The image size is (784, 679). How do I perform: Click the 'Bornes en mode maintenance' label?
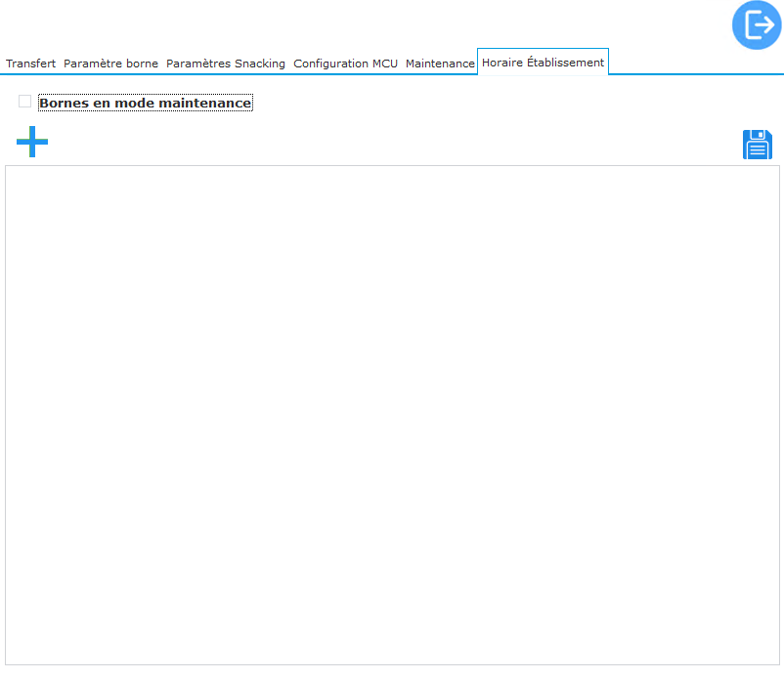click(x=145, y=103)
